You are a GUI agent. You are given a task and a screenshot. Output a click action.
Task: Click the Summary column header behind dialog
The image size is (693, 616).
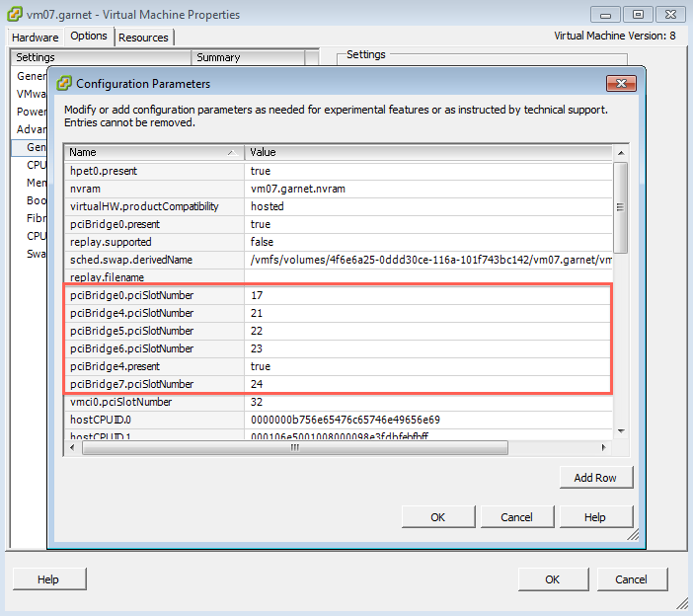tap(248, 57)
